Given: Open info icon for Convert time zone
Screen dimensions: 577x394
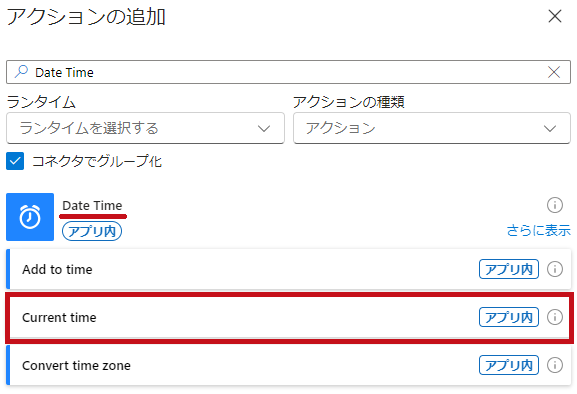Looking at the screenshot, I should coord(555,365).
